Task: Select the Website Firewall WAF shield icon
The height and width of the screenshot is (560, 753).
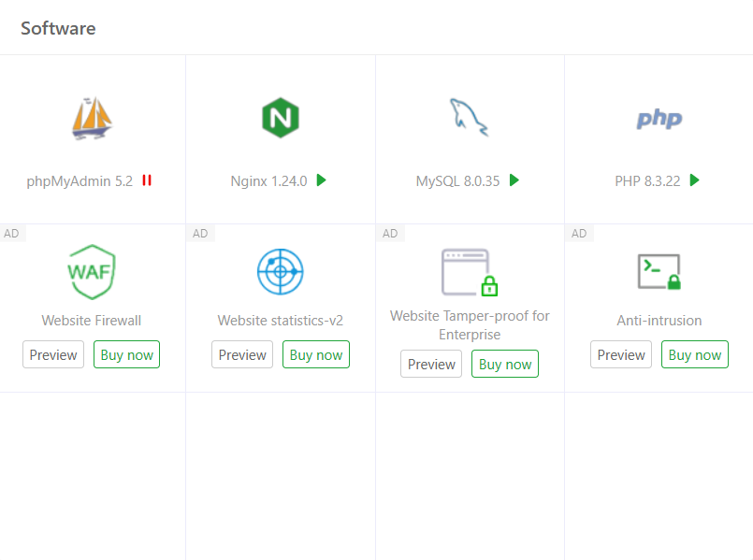Action: [x=92, y=272]
